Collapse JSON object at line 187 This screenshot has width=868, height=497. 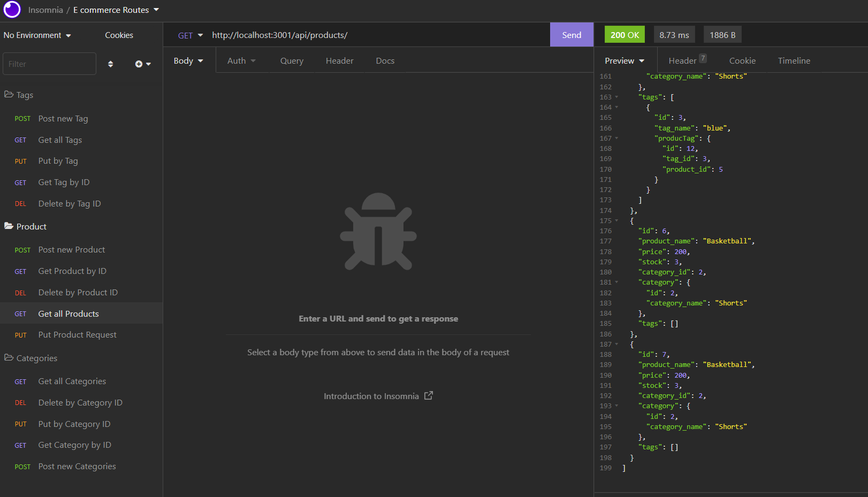click(x=616, y=345)
